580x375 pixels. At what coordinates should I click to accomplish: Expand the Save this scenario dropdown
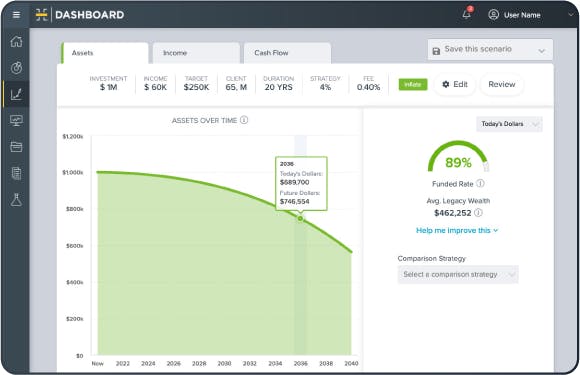tap(490, 50)
